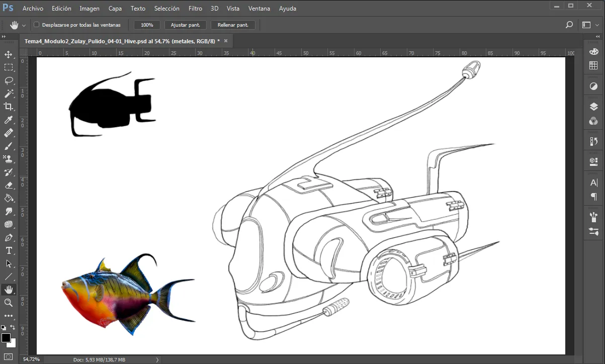The width and height of the screenshot is (605, 364).
Task: Select the Eraser tool
Action: [9, 185]
